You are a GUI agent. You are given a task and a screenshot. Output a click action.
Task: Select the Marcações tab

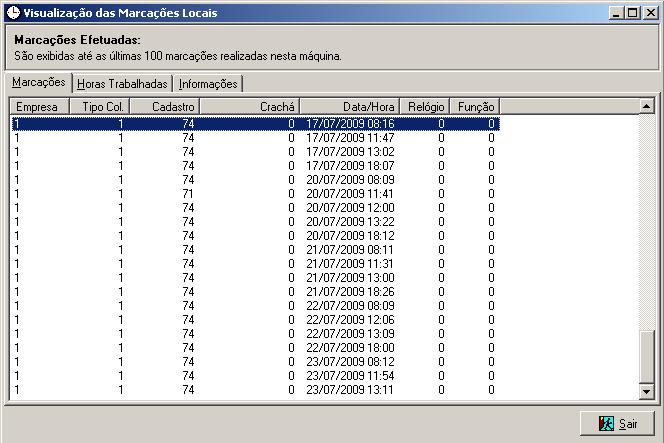(39, 82)
